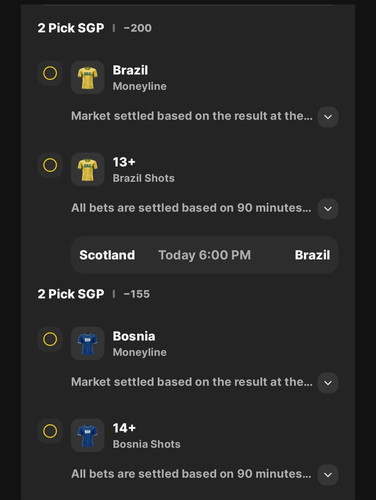Image resolution: width=376 pixels, height=500 pixels.
Task: Click the Brazil Moneyline yellow jersey icon
Action: pos(88,77)
